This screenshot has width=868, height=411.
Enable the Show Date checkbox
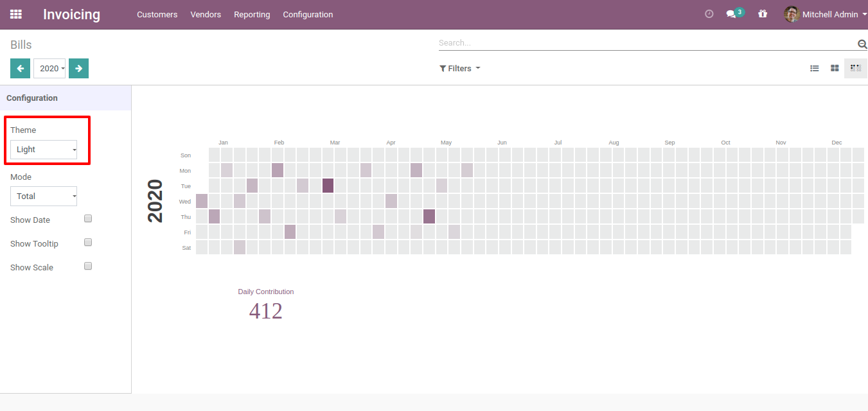(89, 219)
